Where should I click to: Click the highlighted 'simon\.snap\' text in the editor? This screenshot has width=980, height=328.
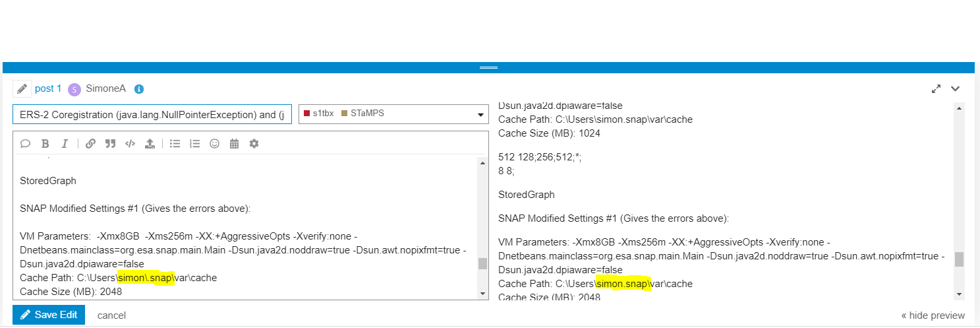tap(146, 278)
